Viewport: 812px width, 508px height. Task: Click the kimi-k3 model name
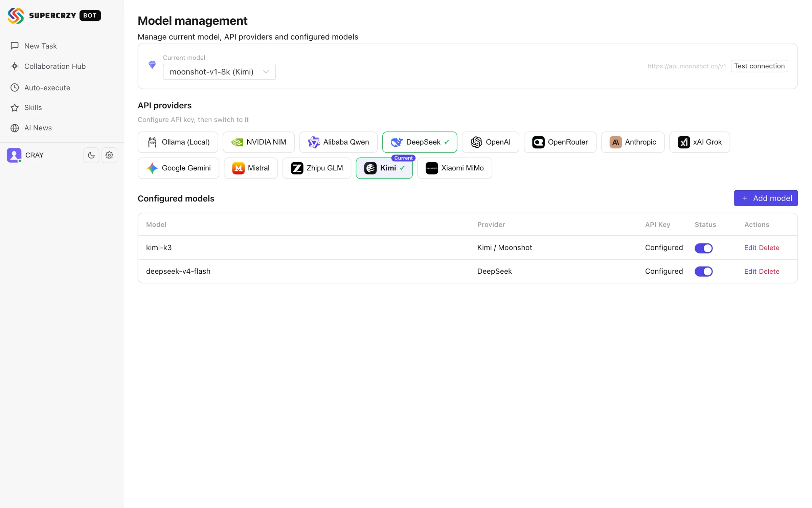pos(159,248)
